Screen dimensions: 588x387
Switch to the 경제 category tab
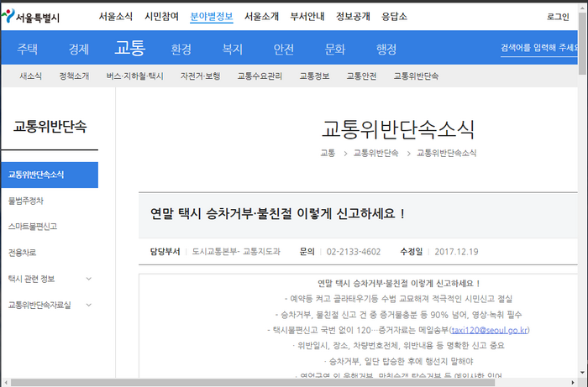[79, 49]
